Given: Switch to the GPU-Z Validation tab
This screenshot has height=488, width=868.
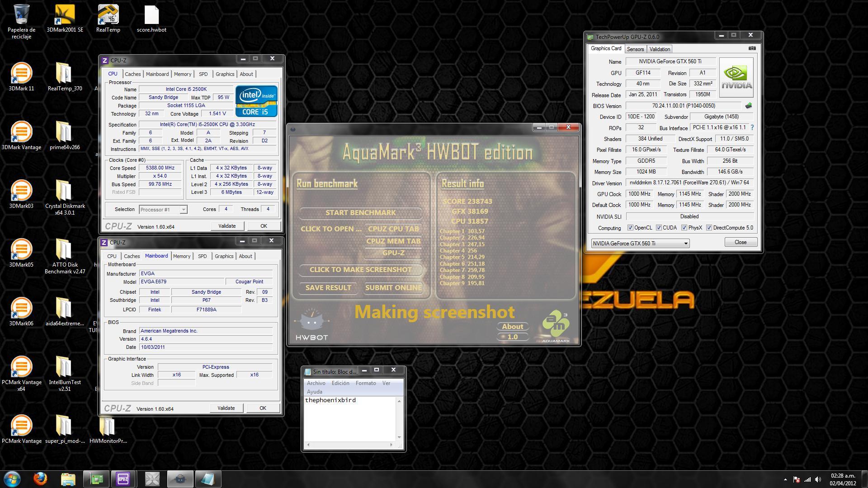Looking at the screenshot, I should 660,49.
